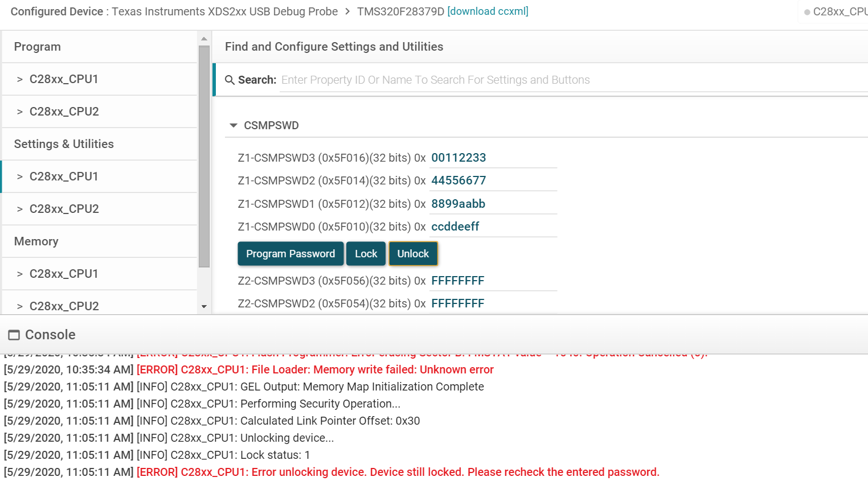Image resolution: width=868 pixels, height=485 pixels.
Task: Select C28xx_CPU2 under Memory
Action: pos(64,306)
